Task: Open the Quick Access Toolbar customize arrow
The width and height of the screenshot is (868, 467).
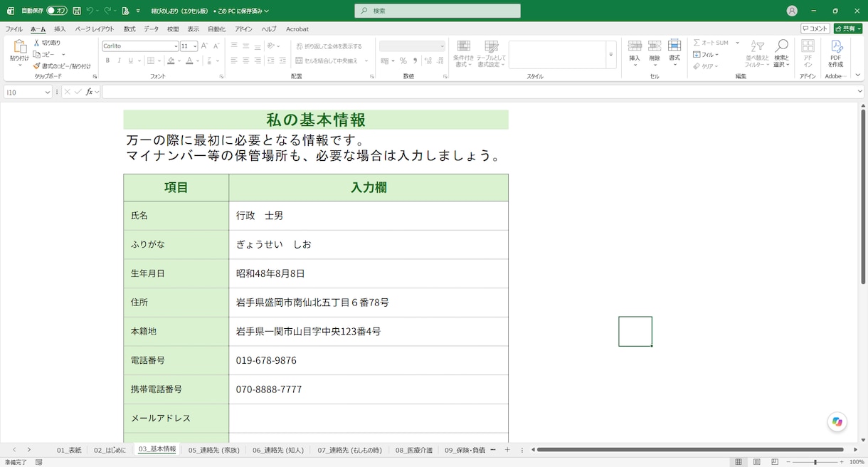Action: [139, 11]
